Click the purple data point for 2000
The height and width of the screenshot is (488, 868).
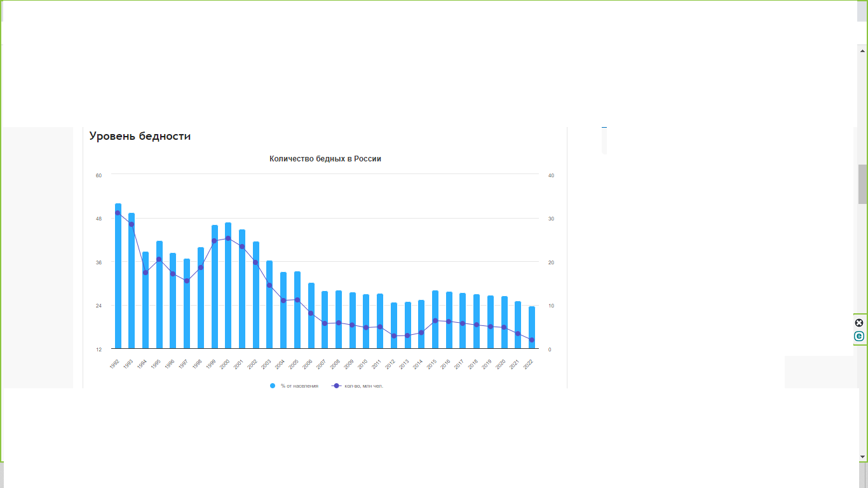tap(228, 238)
